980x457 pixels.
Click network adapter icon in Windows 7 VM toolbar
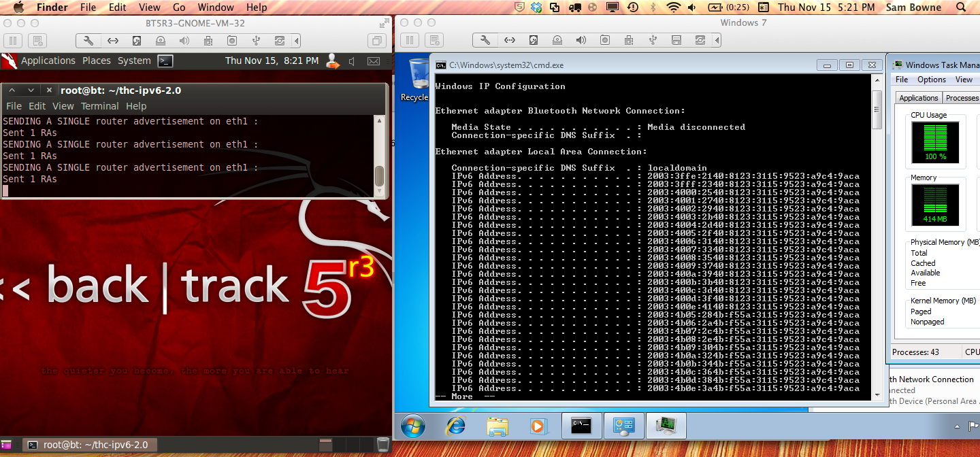point(509,41)
